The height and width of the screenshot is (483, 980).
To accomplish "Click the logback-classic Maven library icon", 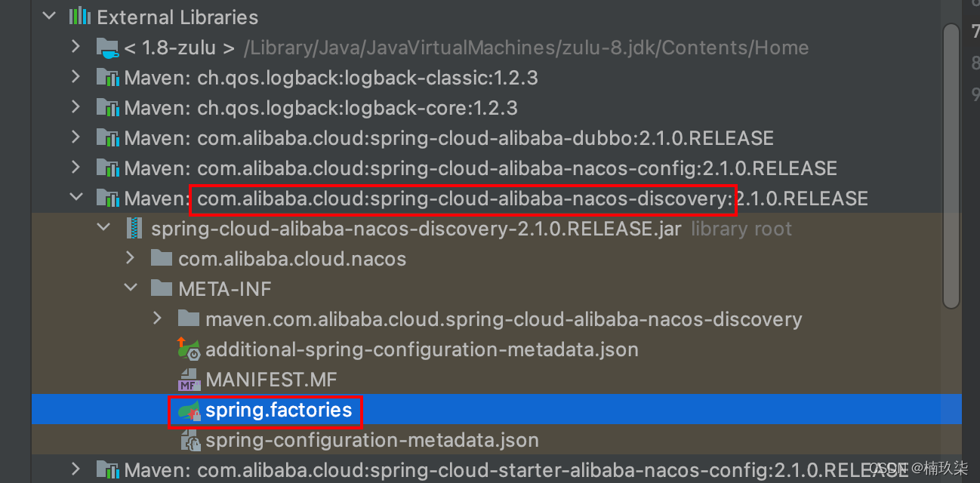I will click(107, 78).
